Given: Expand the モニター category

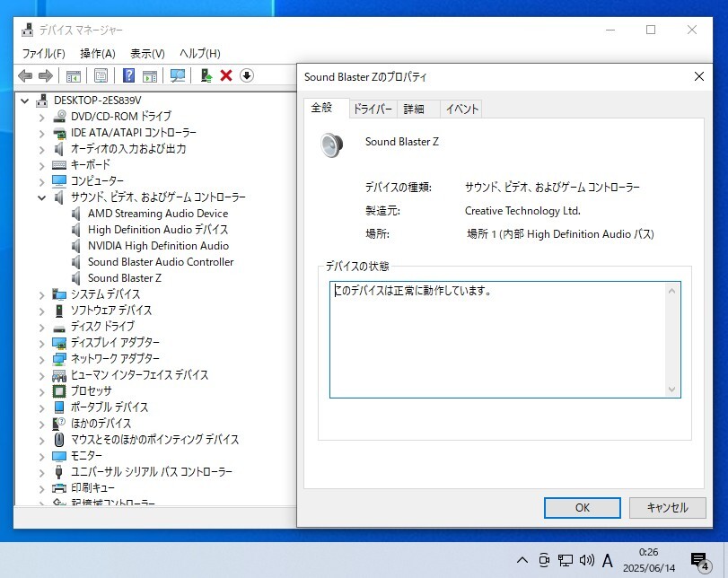Looking at the screenshot, I should tap(42, 456).
